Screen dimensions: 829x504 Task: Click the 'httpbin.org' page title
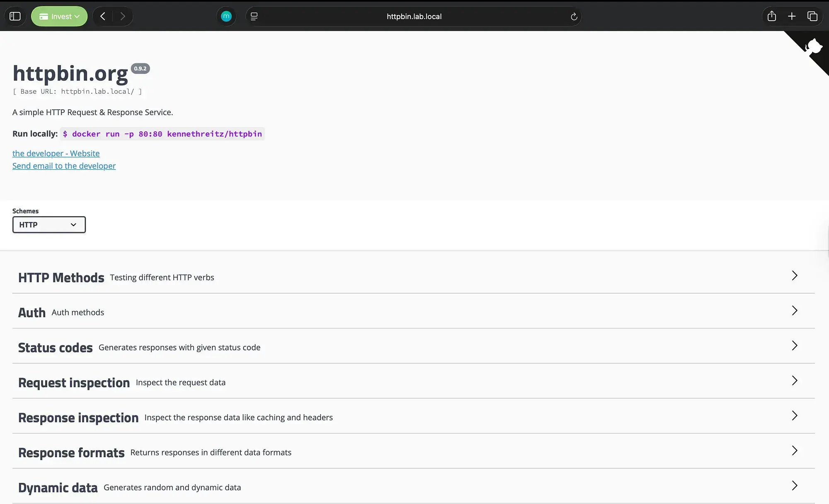click(x=70, y=73)
